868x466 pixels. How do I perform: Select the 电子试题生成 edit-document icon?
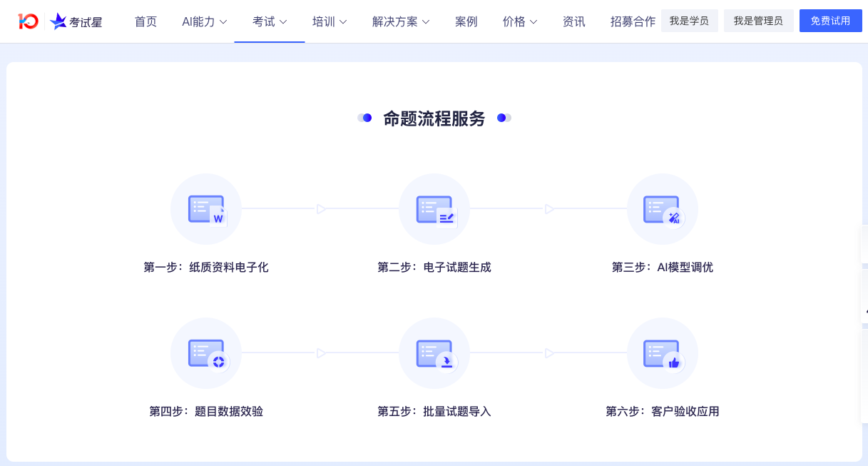click(x=434, y=209)
